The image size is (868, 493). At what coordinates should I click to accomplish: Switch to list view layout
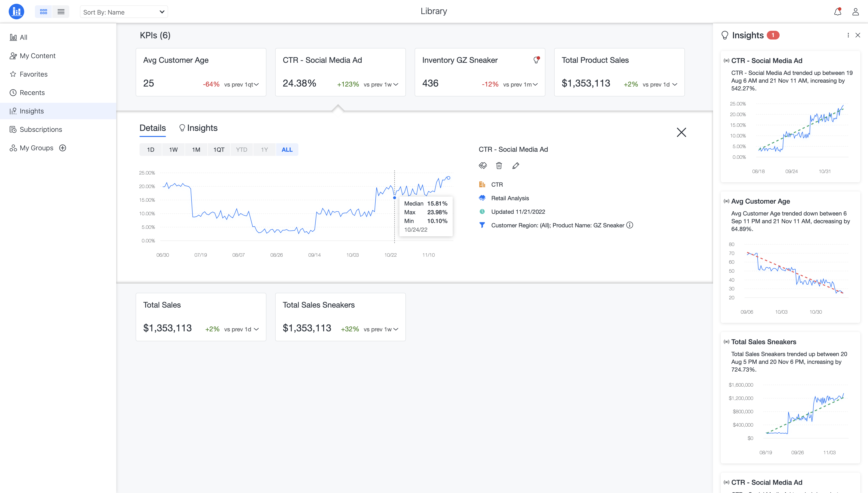[x=61, y=12]
